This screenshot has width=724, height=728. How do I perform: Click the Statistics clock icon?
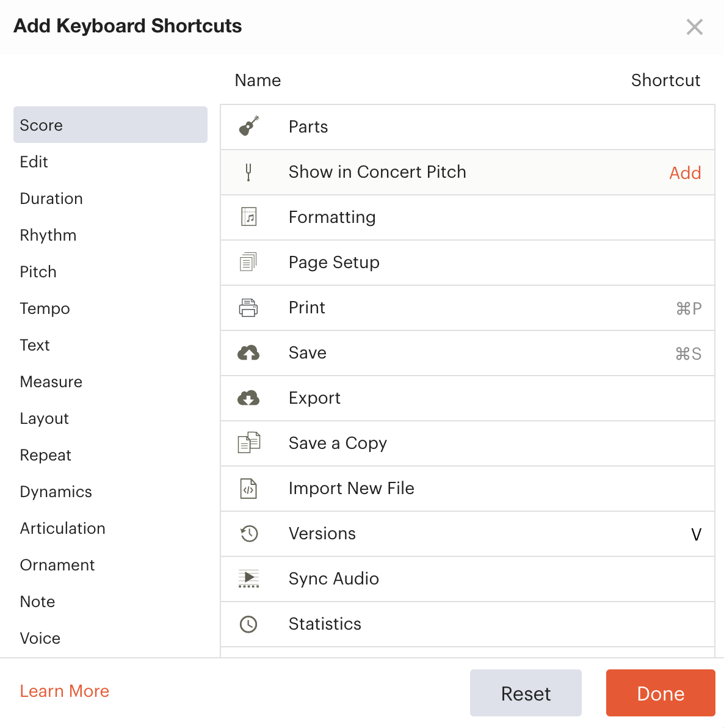(x=248, y=624)
